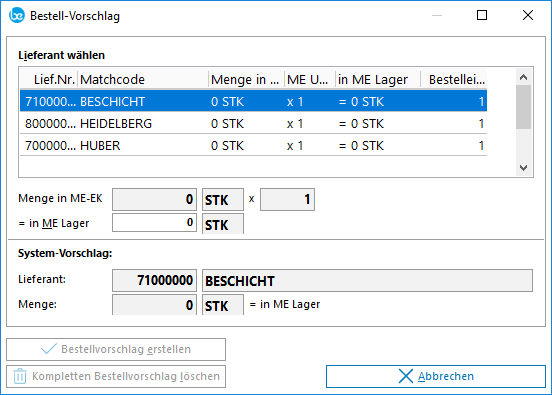Click the X icon on Abbrechen button

pos(406,376)
